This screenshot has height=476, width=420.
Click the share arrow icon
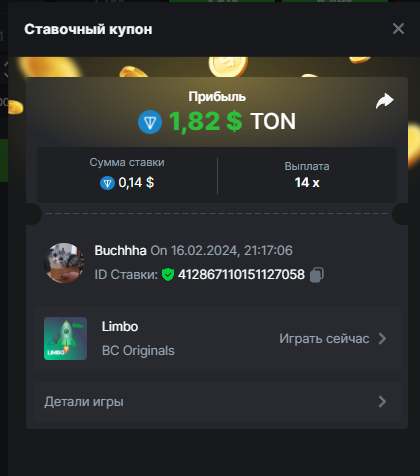[385, 101]
